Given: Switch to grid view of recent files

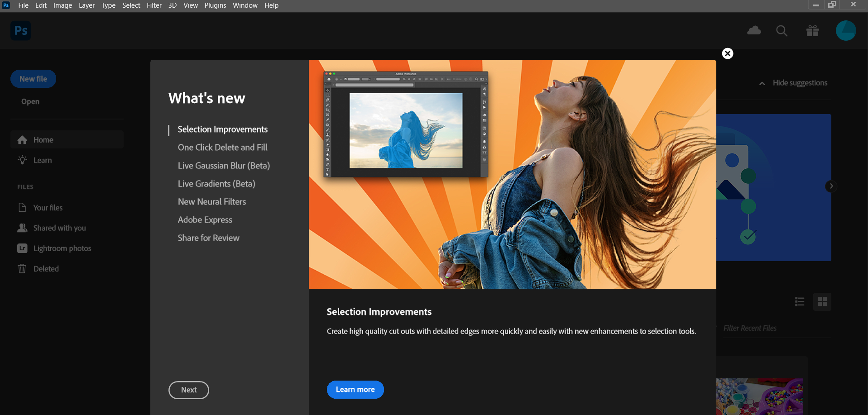Looking at the screenshot, I should 822,302.
